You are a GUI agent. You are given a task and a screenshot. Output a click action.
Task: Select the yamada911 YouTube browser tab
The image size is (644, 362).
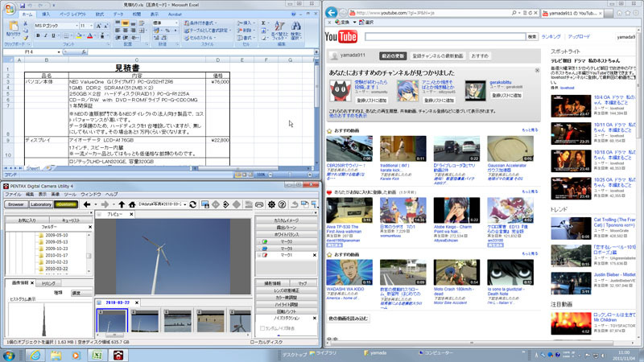click(571, 13)
